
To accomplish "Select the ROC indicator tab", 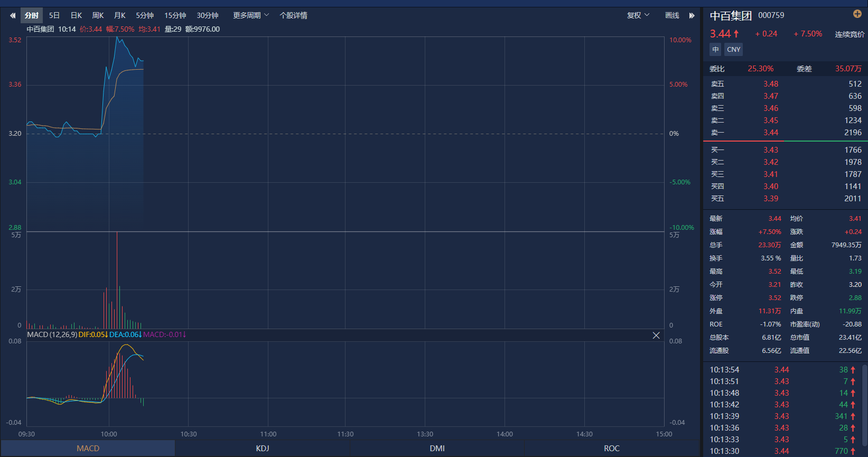I will (611, 448).
